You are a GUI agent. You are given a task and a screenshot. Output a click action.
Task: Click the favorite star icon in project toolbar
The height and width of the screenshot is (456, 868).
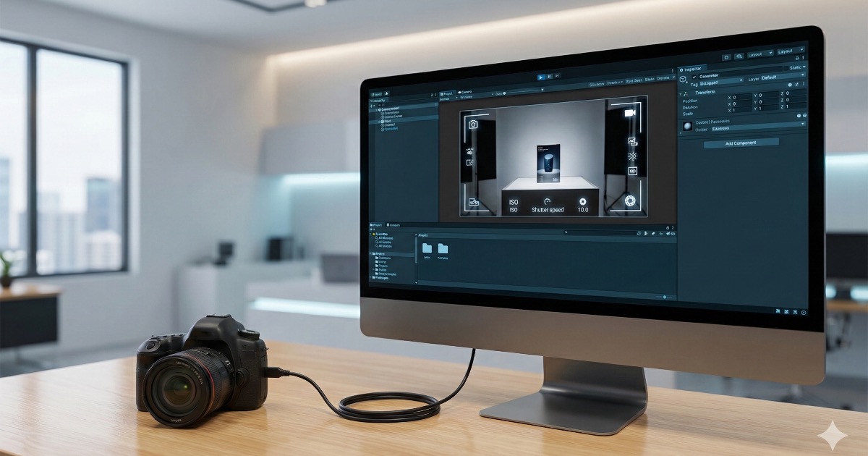coord(661,234)
